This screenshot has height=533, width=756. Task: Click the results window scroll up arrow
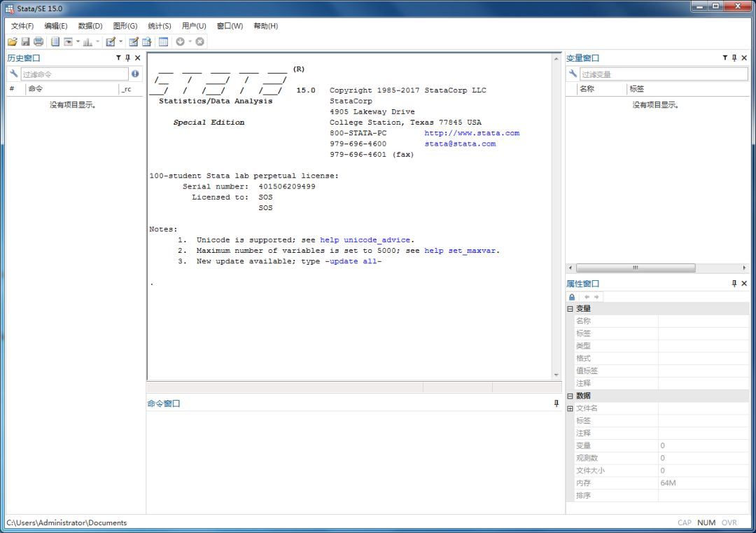coord(556,59)
